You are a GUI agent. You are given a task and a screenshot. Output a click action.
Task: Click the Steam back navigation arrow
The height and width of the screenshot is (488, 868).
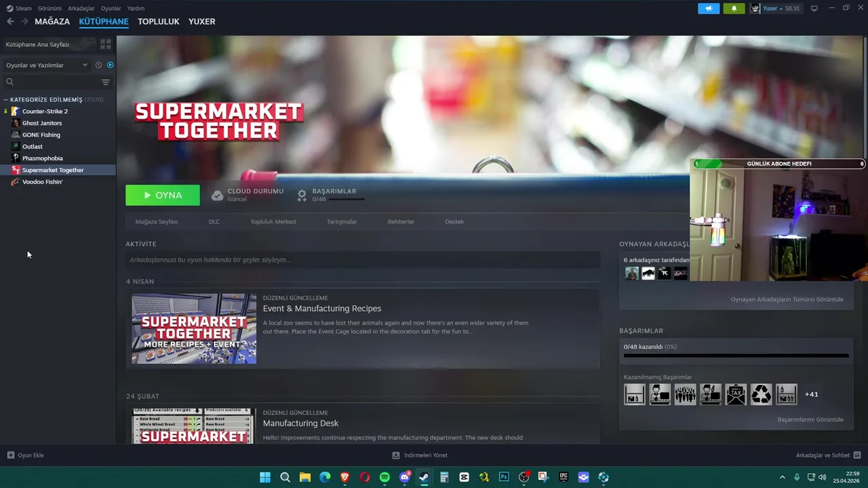[10, 21]
